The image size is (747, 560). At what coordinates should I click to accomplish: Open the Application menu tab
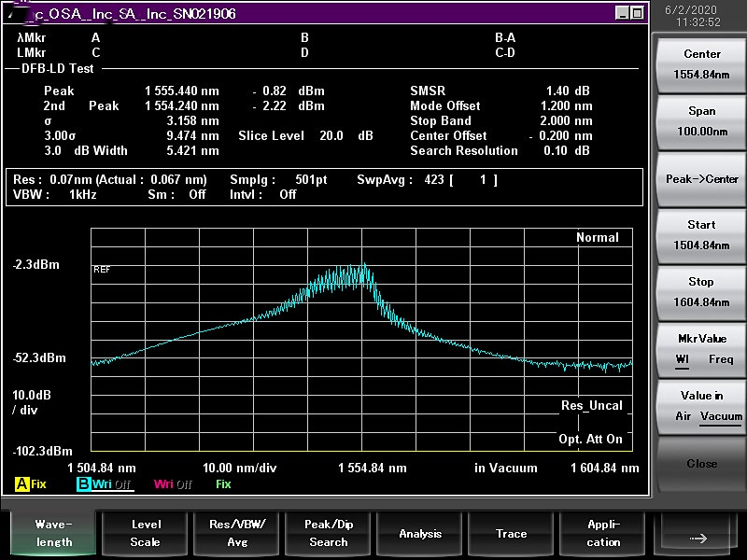point(603,533)
